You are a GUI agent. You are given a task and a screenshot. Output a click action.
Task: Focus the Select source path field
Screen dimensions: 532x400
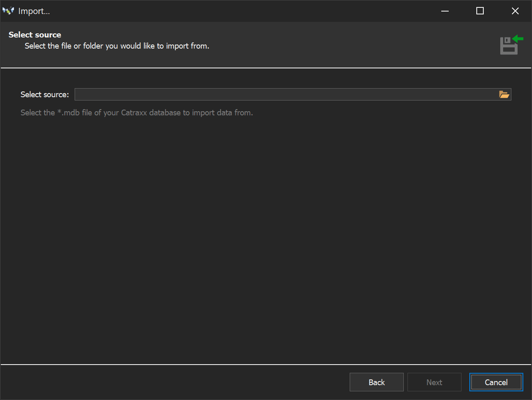[x=285, y=94]
